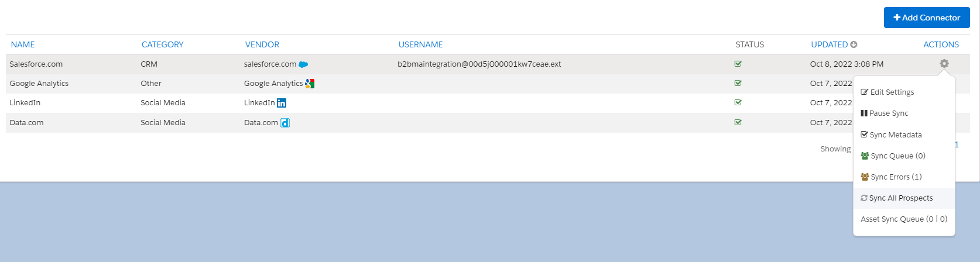This screenshot has width=980, height=262.
Task: Click the Oct 7, 2022 date in LinkedIn row
Action: click(831, 103)
